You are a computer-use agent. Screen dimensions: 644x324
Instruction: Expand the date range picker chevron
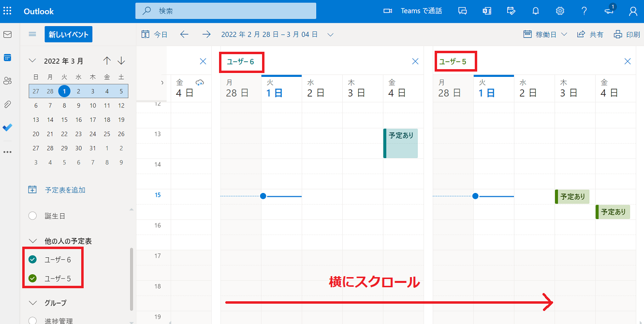330,34
